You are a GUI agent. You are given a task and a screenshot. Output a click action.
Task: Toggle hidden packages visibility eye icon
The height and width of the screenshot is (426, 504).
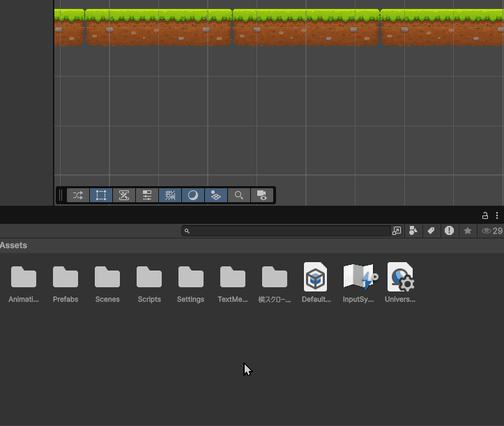pos(491,231)
